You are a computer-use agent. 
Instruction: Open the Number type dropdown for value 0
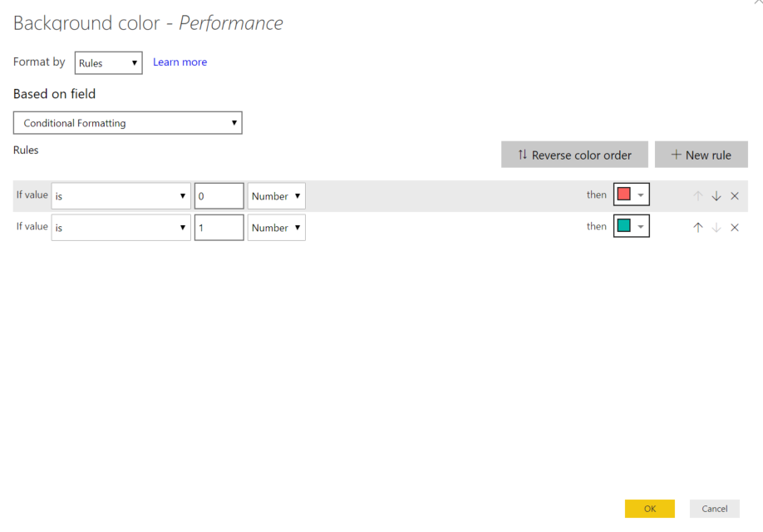(277, 195)
